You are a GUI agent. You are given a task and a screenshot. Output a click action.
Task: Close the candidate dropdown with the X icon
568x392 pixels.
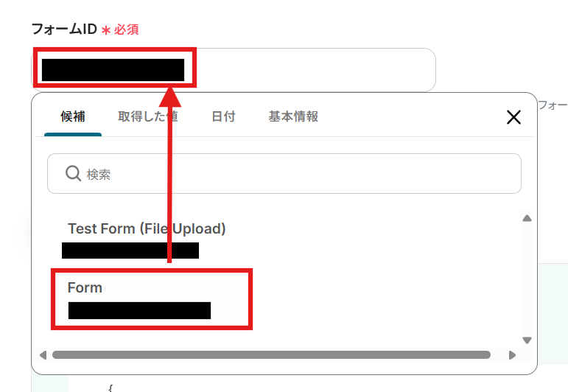pyautogui.click(x=513, y=117)
